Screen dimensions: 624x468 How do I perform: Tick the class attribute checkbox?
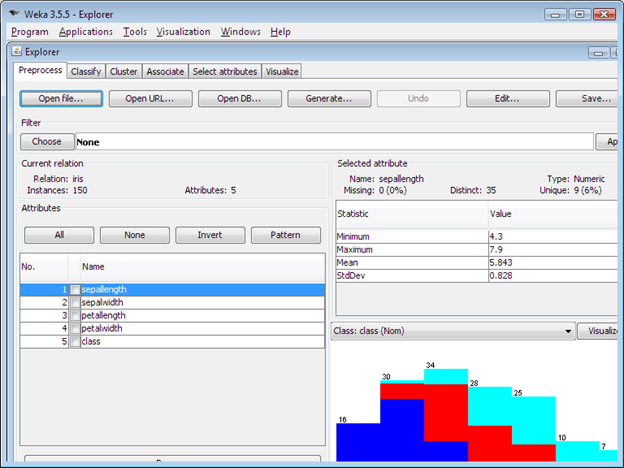[75, 342]
